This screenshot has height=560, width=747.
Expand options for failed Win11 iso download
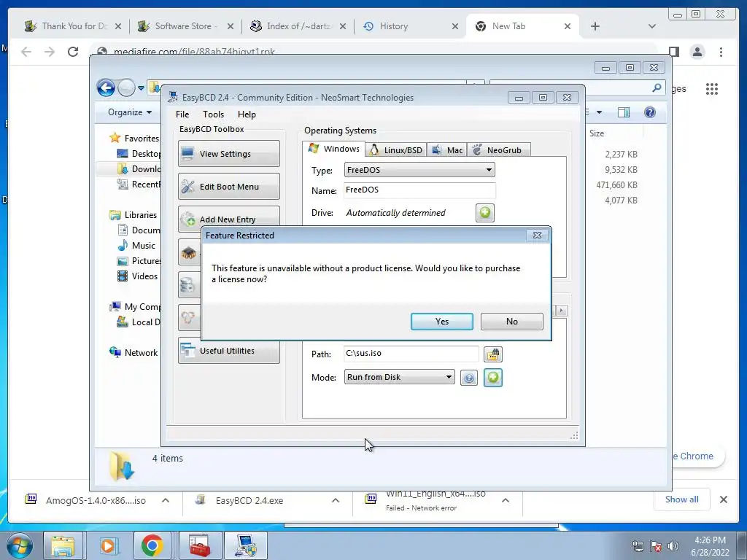point(506,500)
